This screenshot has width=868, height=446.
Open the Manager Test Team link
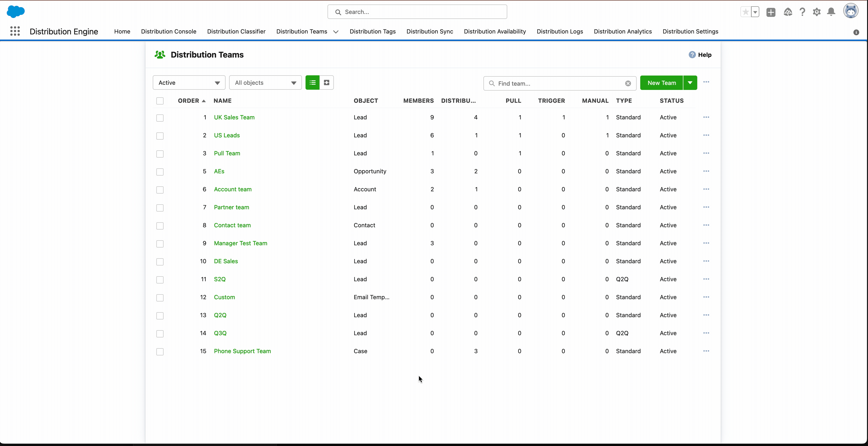point(241,243)
